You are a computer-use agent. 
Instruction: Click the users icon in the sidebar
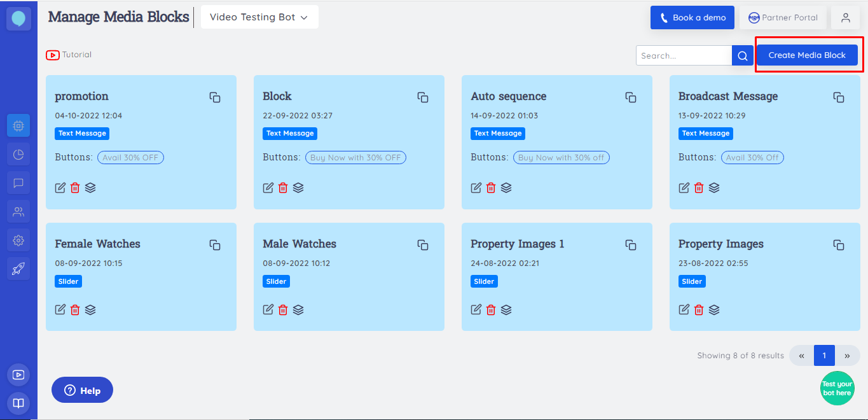click(18, 211)
